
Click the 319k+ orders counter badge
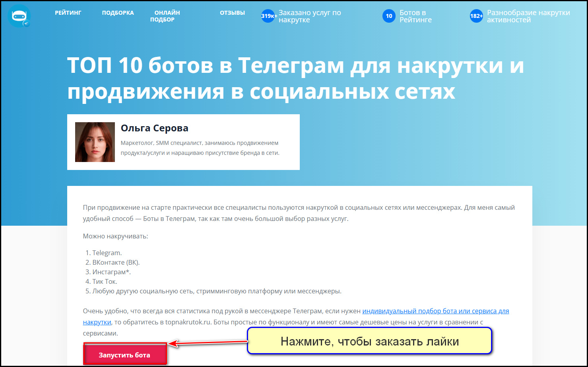(268, 16)
